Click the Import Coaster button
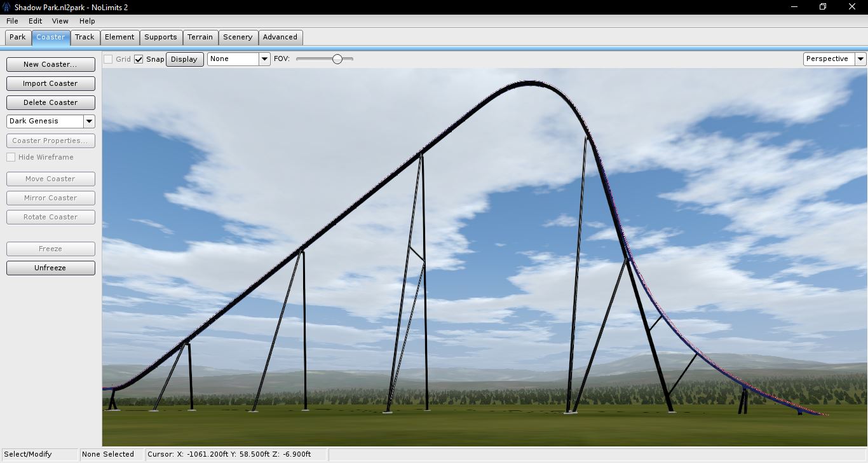Screen dimensions: 868x463 [x=50, y=83]
